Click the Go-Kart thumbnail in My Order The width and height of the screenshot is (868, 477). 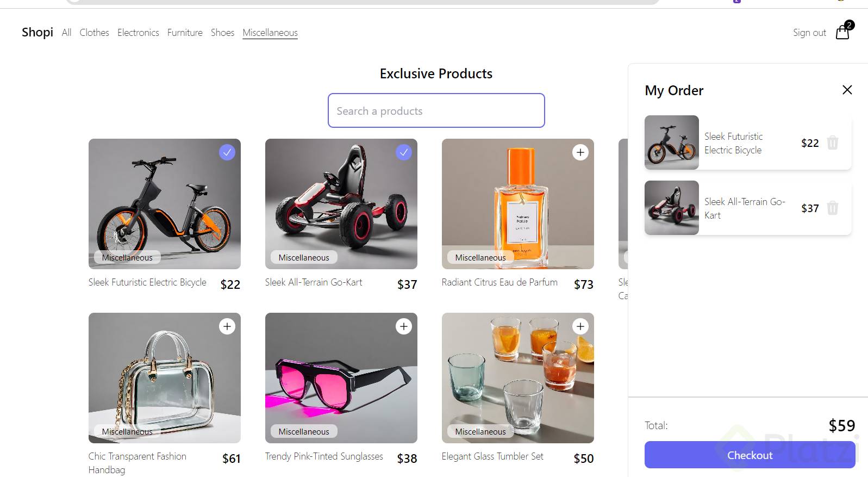click(x=671, y=208)
